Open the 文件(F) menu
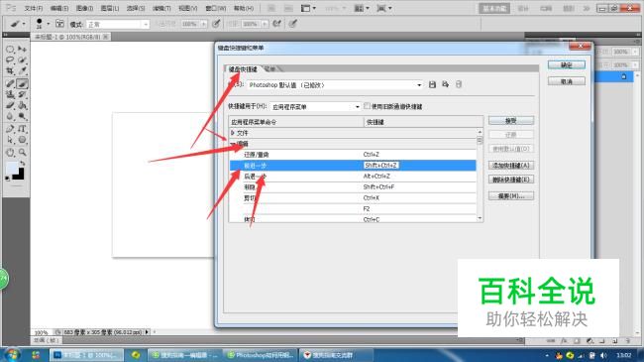644x362 pixels. coord(34,8)
